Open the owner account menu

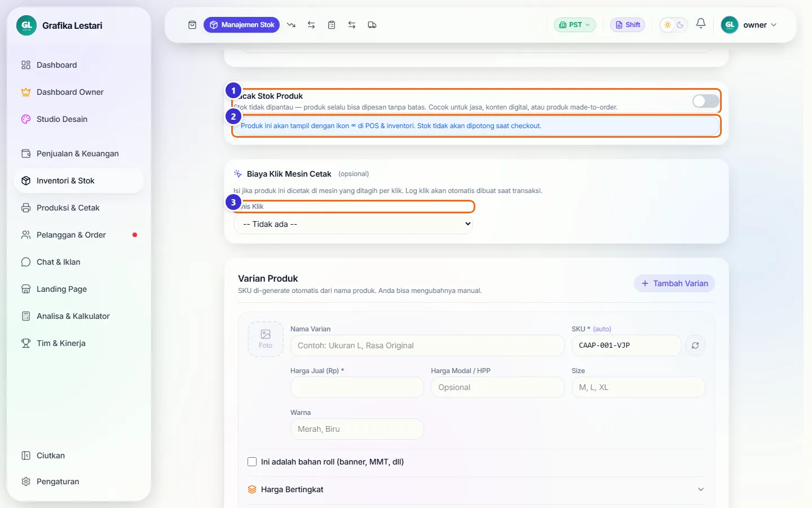coord(749,25)
